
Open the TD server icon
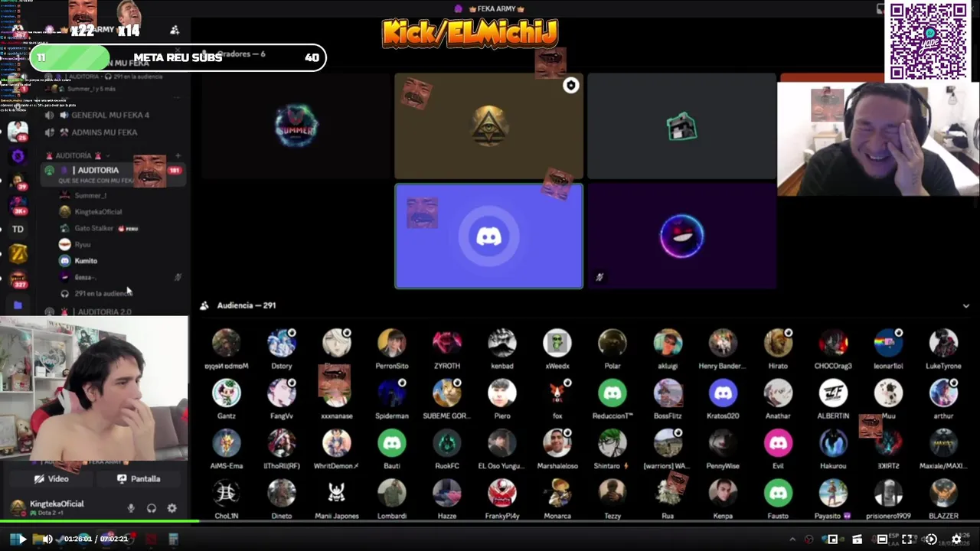click(x=18, y=229)
